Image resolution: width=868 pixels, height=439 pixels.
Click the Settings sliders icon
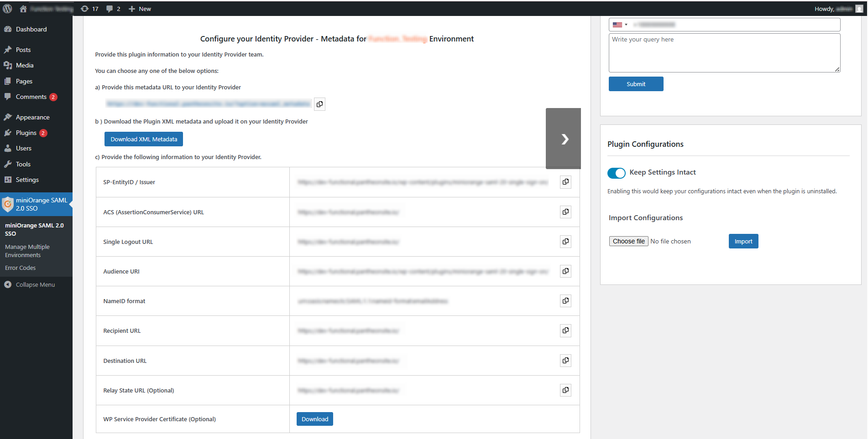[8, 180]
